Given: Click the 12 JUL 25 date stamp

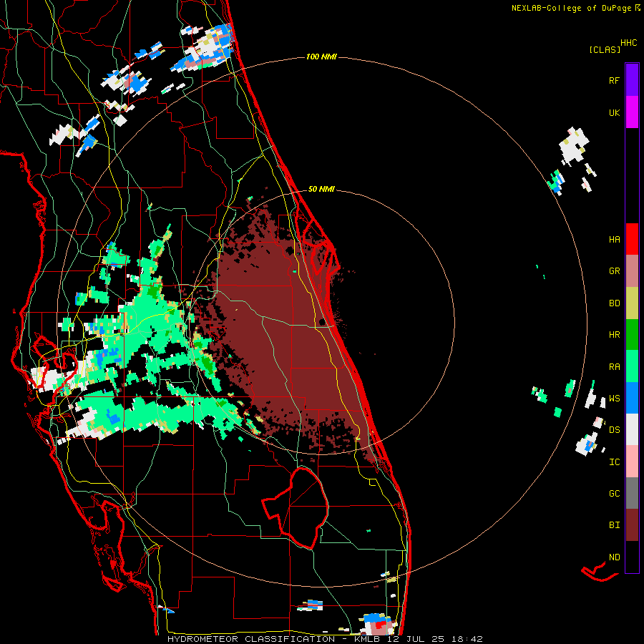Looking at the screenshot, I should [419, 639].
